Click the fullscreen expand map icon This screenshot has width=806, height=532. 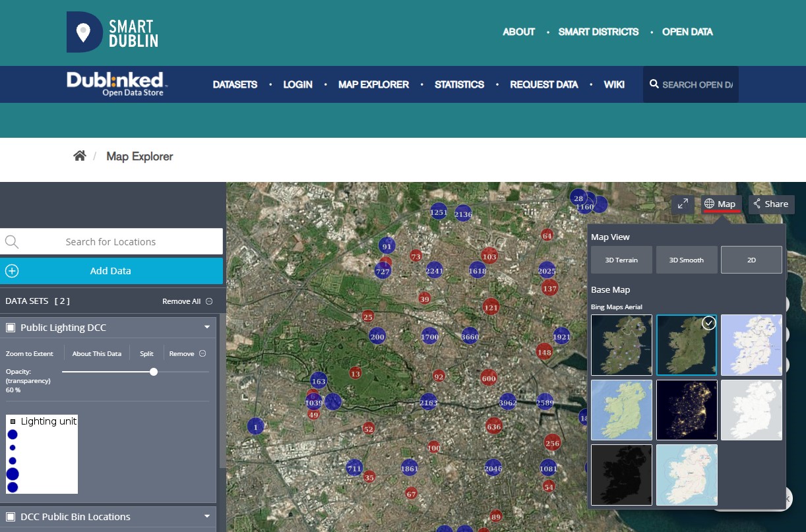pos(682,204)
